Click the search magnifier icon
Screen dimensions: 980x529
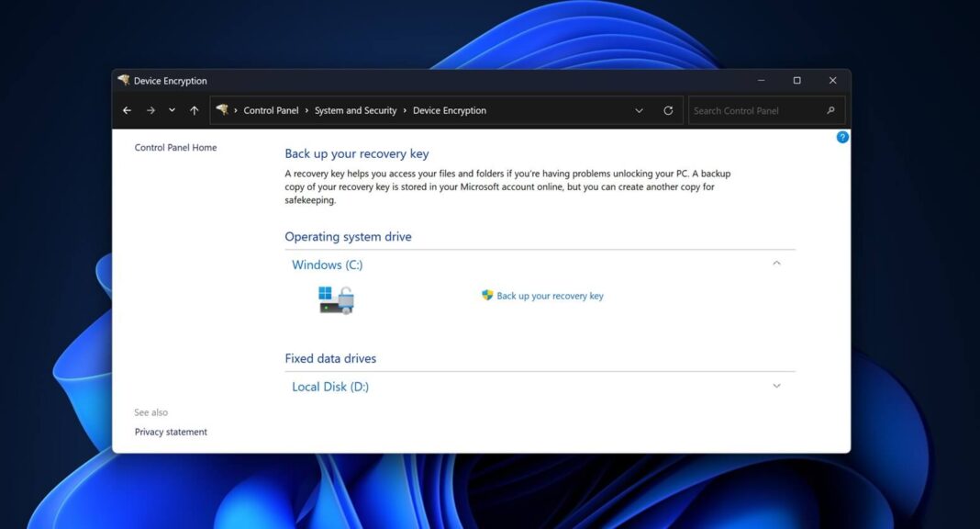[x=830, y=110]
